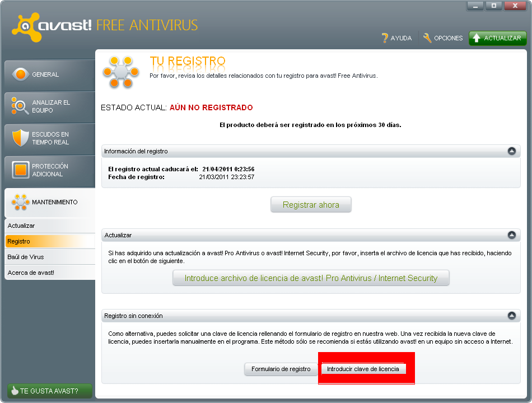Viewport: 532px width, 403px height.
Task: Open Acerca de avast! submenu item
Action: tap(50, 273)
